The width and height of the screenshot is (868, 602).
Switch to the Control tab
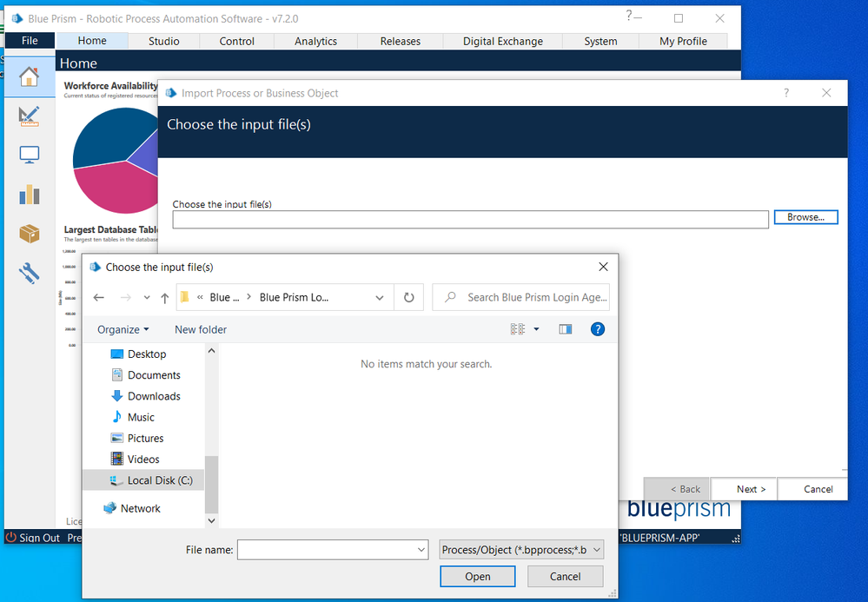coord(237,41)
